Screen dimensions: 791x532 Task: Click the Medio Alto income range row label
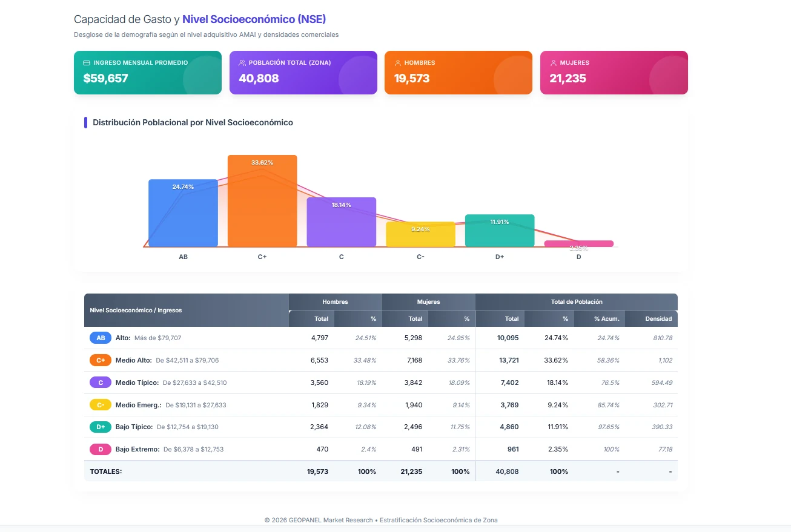167,360
